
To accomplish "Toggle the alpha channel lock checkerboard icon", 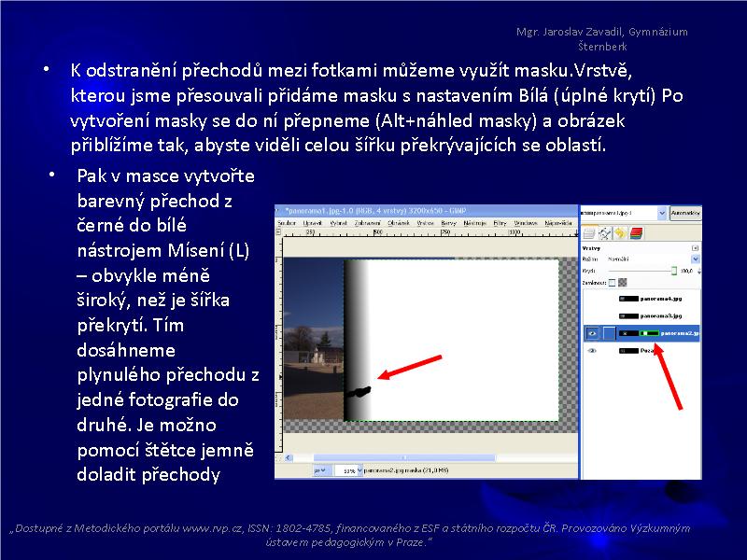I will (622, 283).
